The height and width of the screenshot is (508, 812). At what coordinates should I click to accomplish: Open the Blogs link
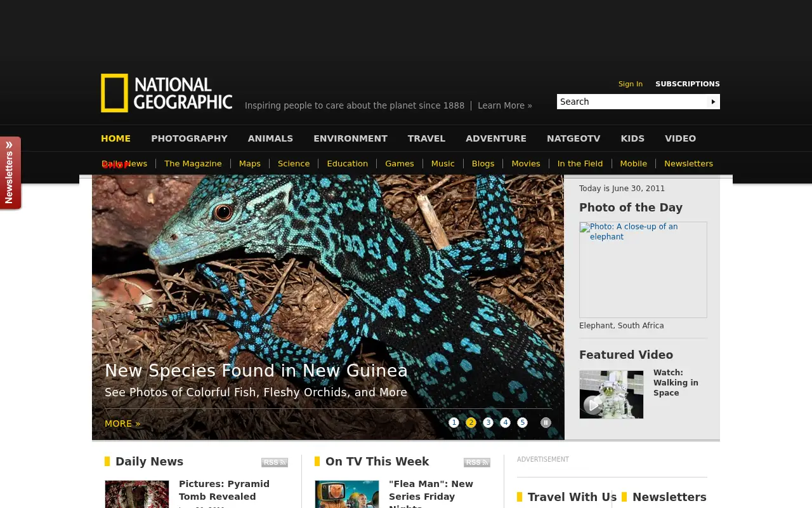coord(483,164)
